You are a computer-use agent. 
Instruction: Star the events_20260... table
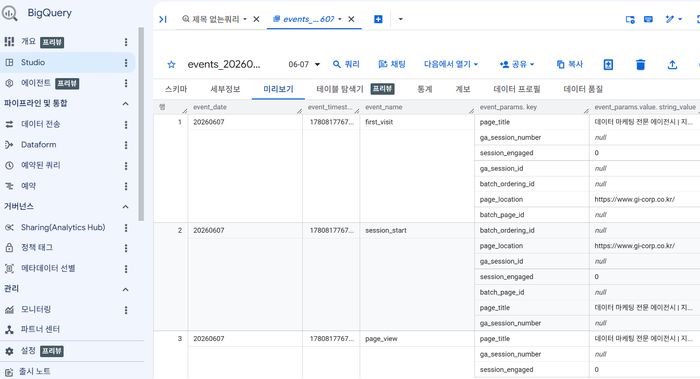171,65
